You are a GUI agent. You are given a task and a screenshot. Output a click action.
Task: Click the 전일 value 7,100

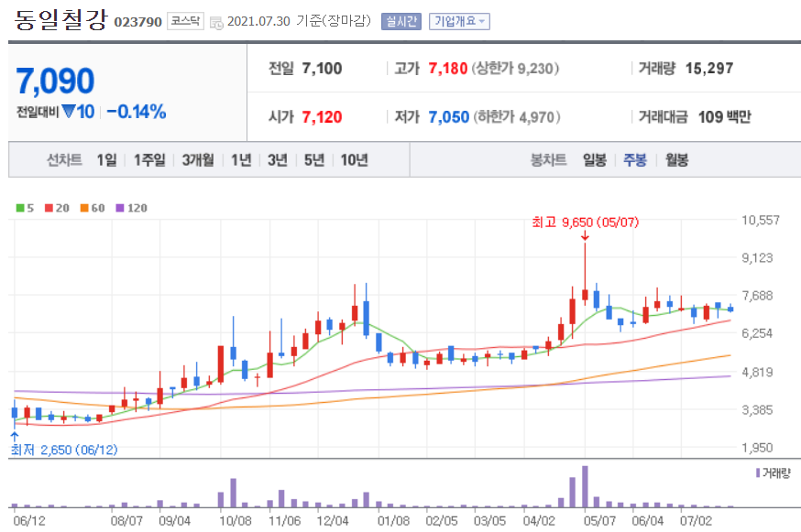[322, 69]
